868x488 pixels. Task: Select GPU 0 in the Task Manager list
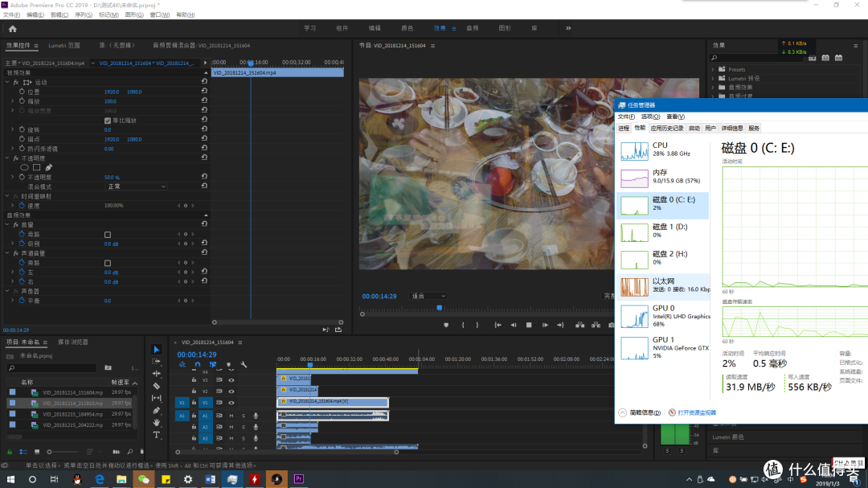[x=663, y=316]
